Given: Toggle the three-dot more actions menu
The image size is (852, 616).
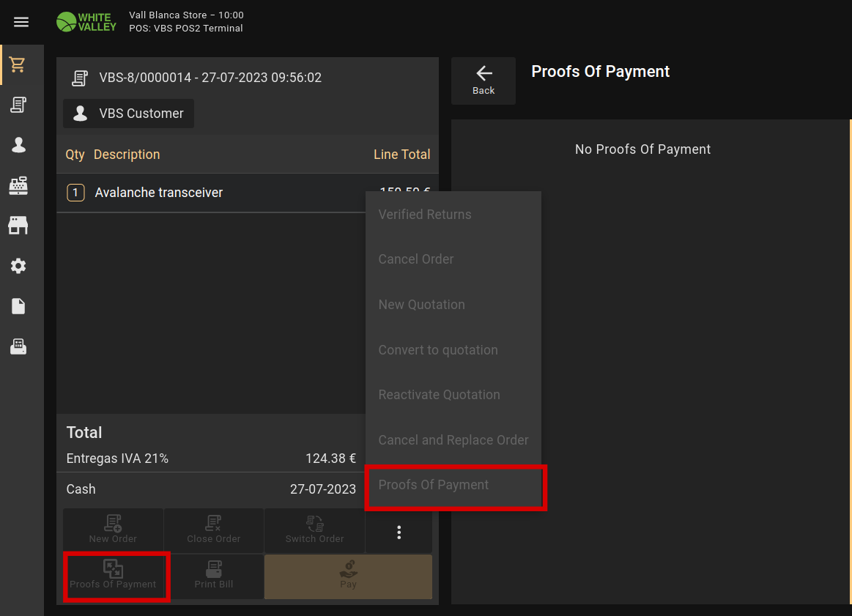Looking at the screenshot, I should 399,532.
